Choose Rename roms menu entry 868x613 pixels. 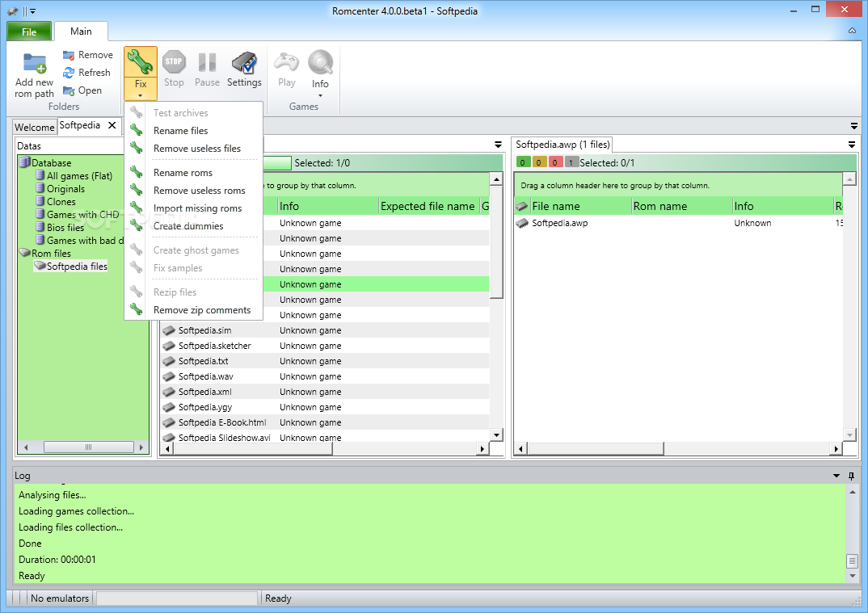[194, 173]
